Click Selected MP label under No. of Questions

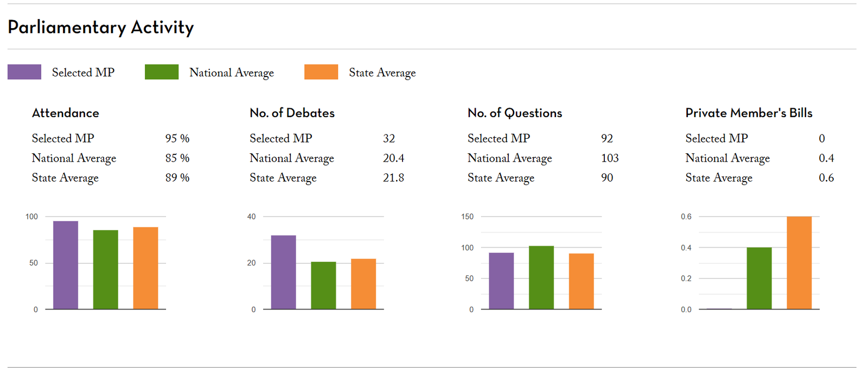coord(499,138)
